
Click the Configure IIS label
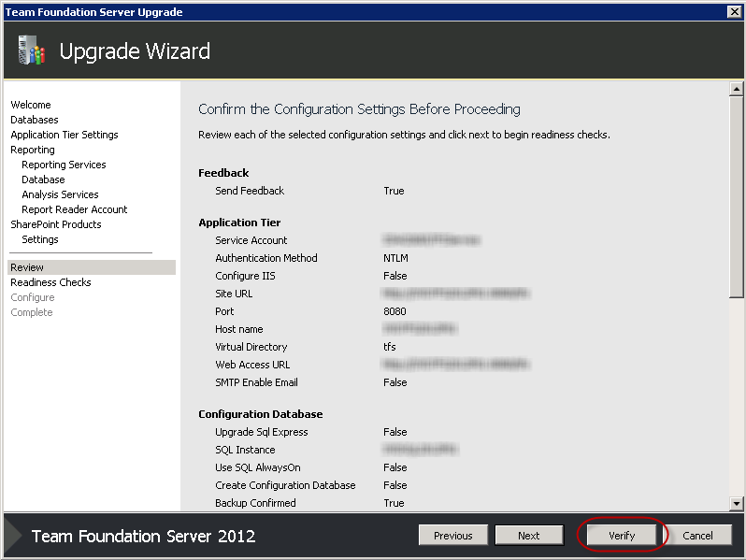click(x=245, y=276)
